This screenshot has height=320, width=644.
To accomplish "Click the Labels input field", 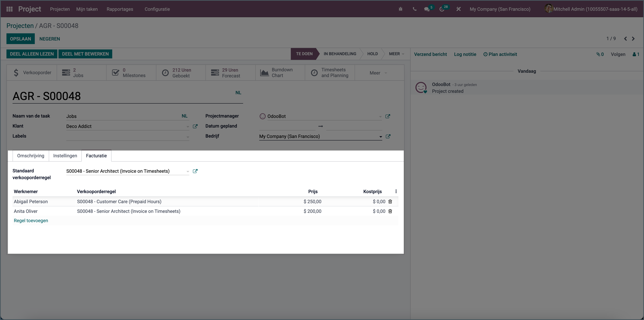I will tap(125, 136).
